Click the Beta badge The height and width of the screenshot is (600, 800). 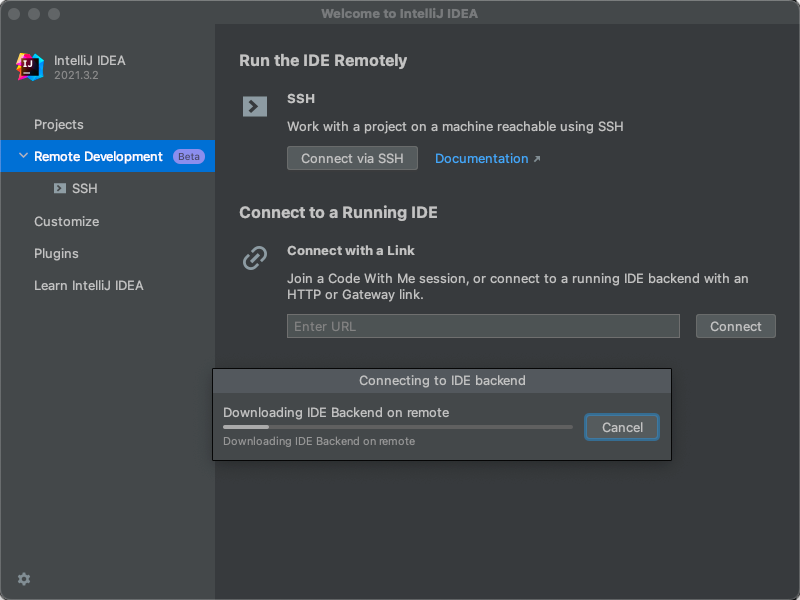[188, 156]
